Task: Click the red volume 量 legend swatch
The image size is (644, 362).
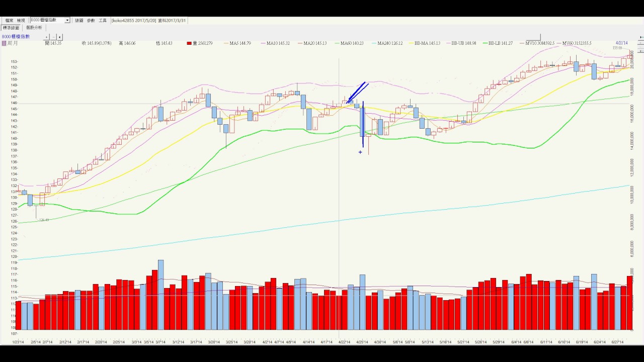Action: pos(189,43)
